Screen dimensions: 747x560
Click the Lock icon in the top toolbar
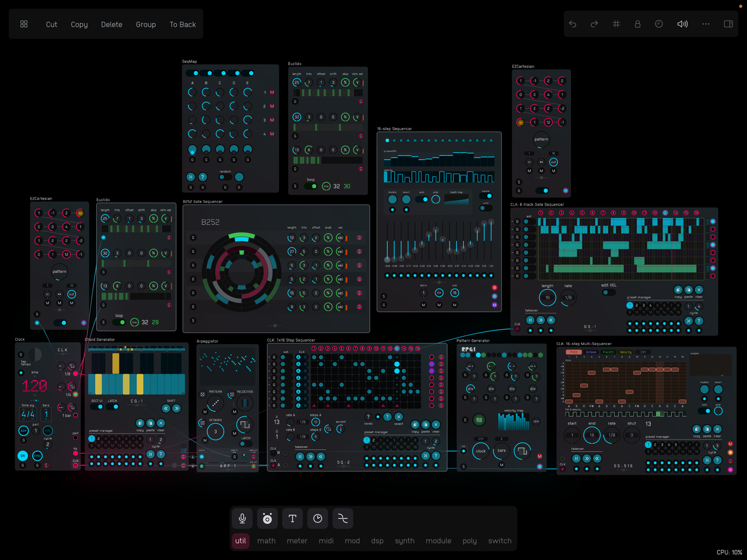point(638,24)
